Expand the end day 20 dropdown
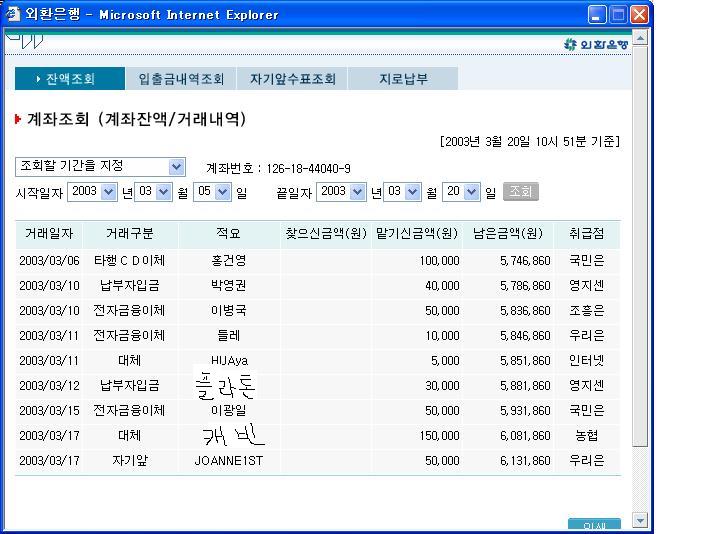This screenshot has height=534, width=728. (x=473, y=191)
